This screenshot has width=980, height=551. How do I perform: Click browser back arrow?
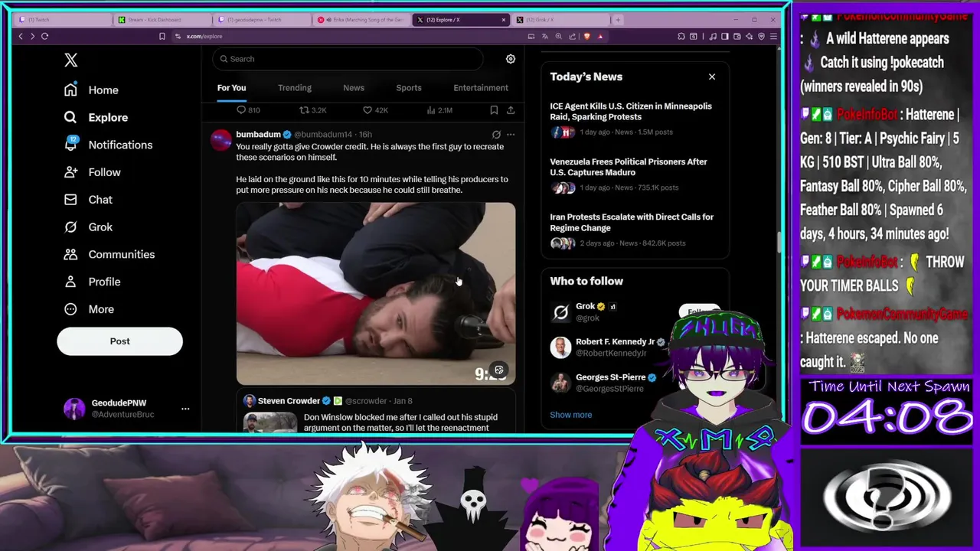point(21,36)
